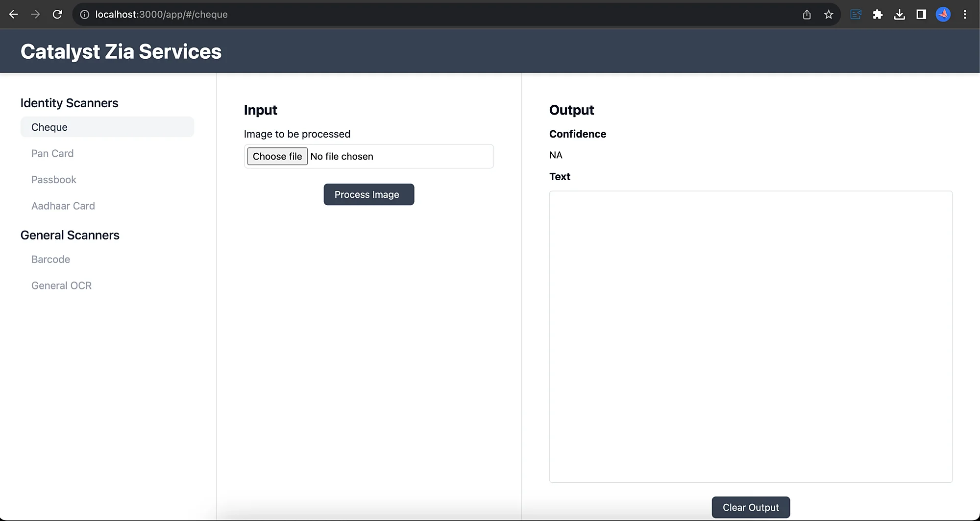Click the browser forward arrow

35,15
